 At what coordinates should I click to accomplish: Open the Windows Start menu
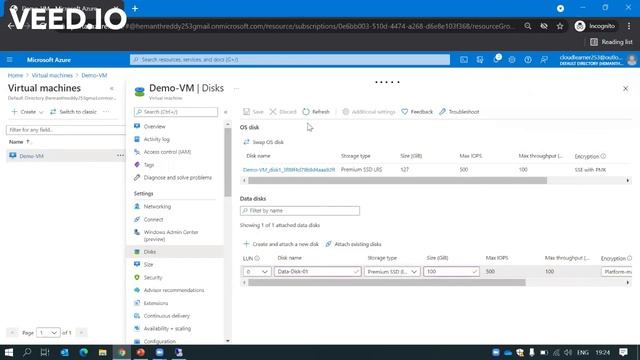pos(9,352)
